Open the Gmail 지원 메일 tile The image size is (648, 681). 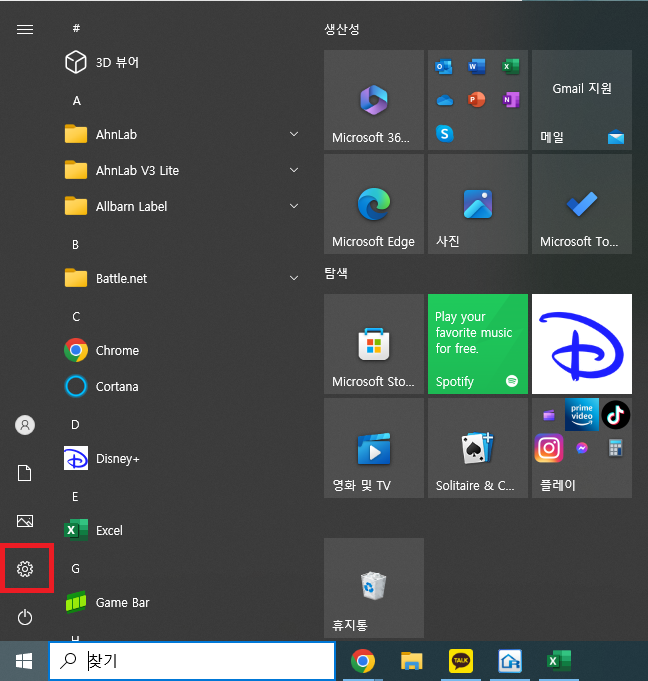click(x=582, y=100)
